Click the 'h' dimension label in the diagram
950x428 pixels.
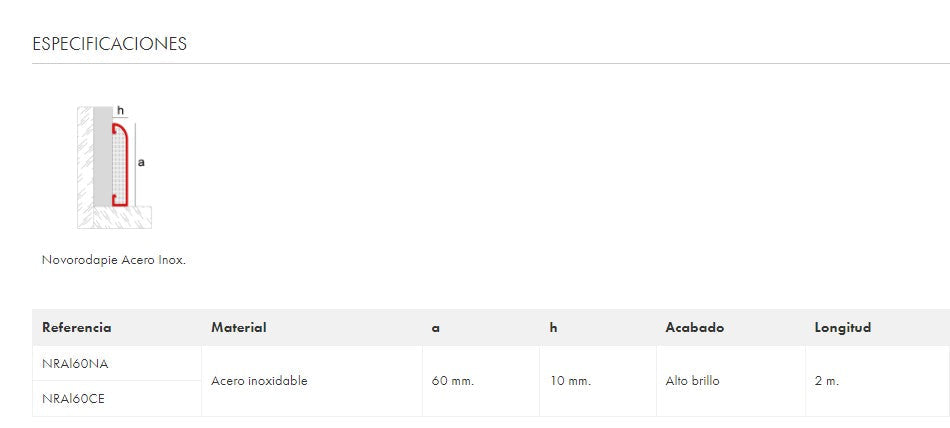(120, 110)
